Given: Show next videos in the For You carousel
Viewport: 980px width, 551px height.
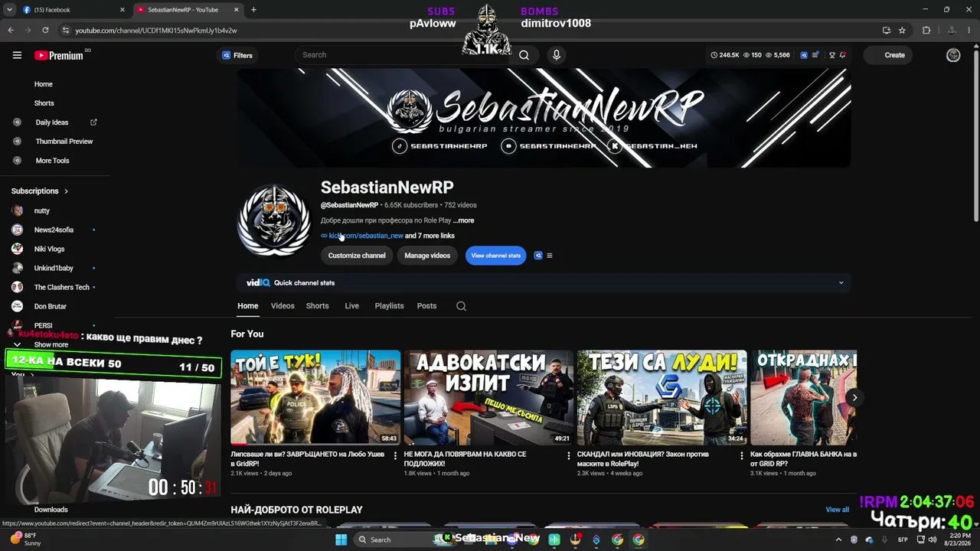Looking at the screenshot, I should (854, 397).
